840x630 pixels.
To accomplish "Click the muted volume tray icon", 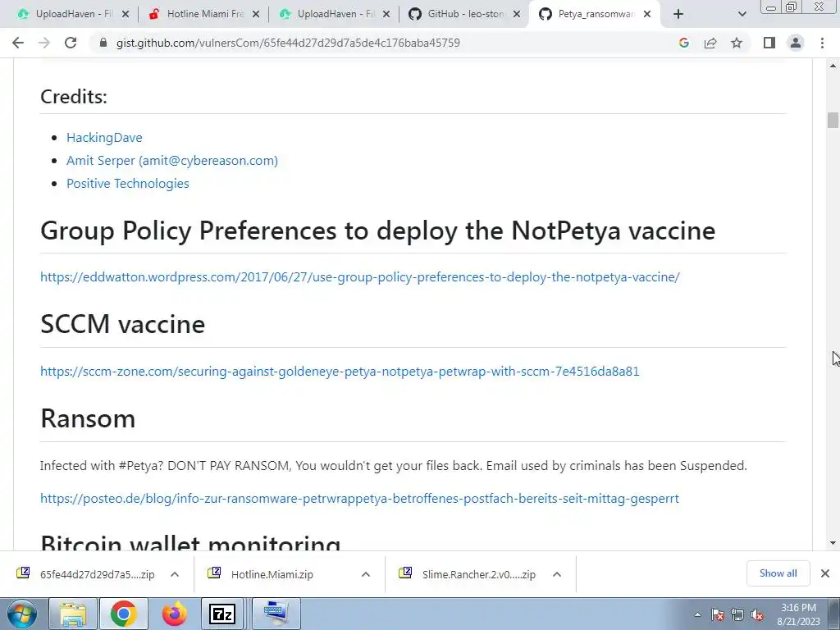I will [x=757, y=615].
